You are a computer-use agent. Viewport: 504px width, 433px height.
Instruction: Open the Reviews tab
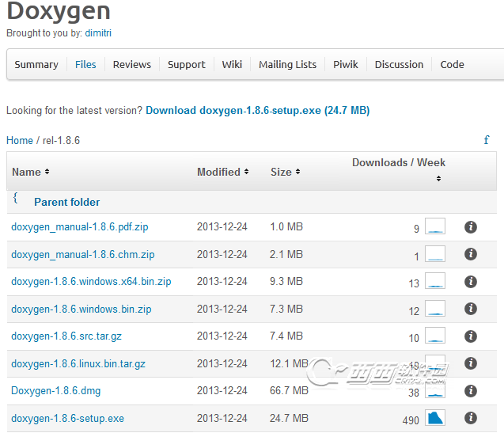click(132, 65)
